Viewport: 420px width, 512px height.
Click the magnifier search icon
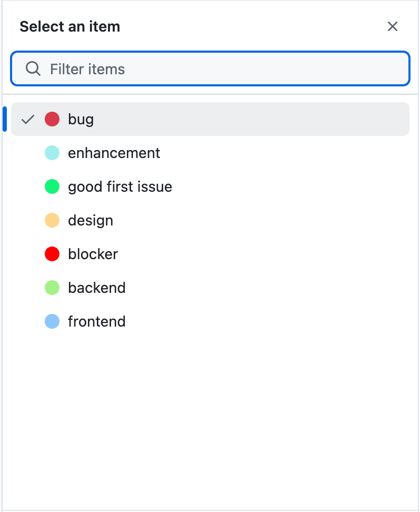pyautogui.click(x=33, y=68)
